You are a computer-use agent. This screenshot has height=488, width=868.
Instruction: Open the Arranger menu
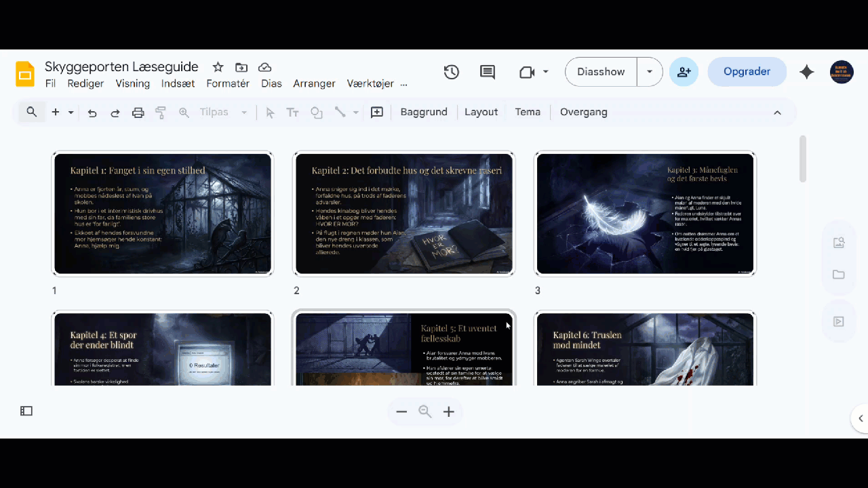[x=314, y=83]
